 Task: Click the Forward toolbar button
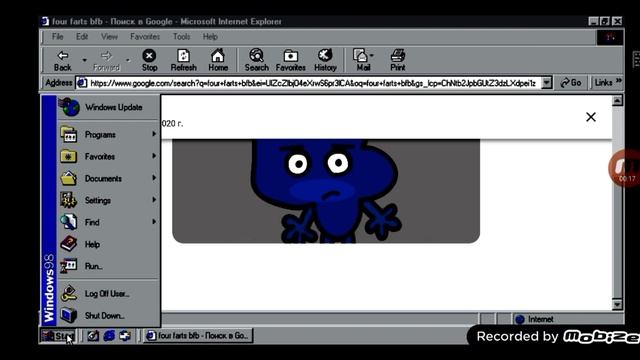click(106, 60)
